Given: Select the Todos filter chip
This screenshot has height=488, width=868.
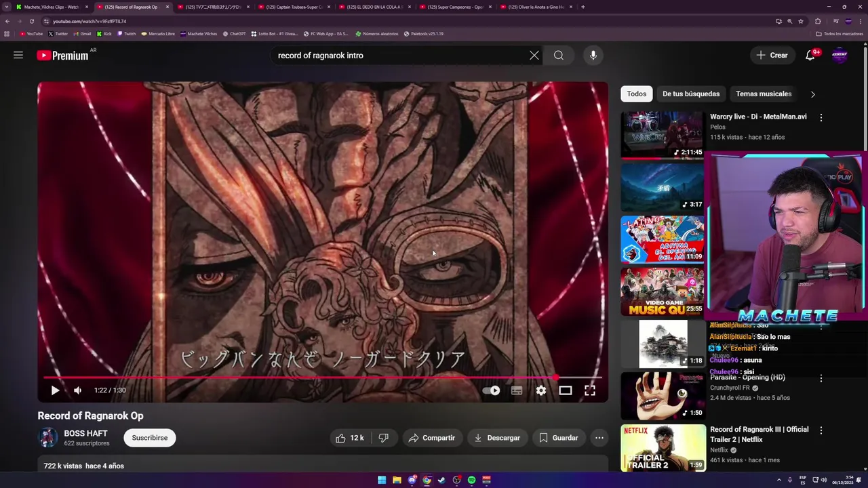Looking at the screenshot, I should [636, 94].
